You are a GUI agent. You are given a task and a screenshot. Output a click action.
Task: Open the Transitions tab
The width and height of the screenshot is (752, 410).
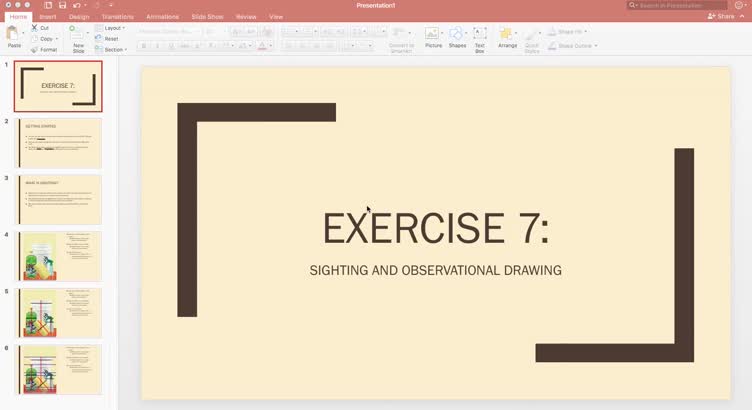(x=118, y=17)
